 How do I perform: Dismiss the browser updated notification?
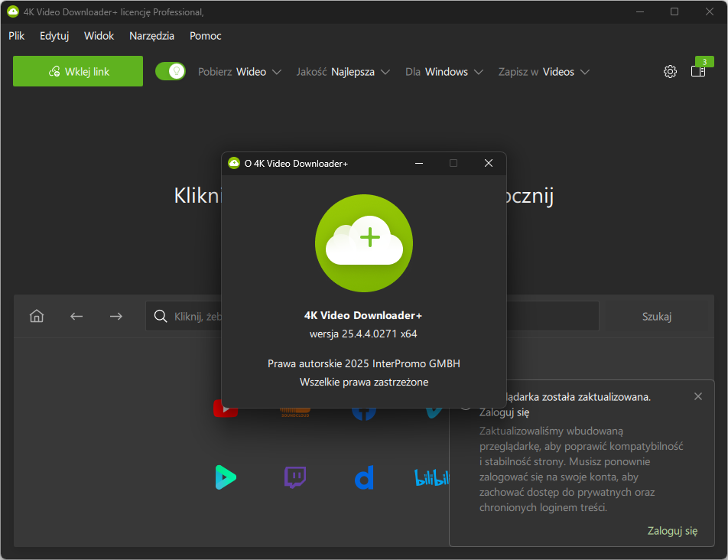[698, 396]
